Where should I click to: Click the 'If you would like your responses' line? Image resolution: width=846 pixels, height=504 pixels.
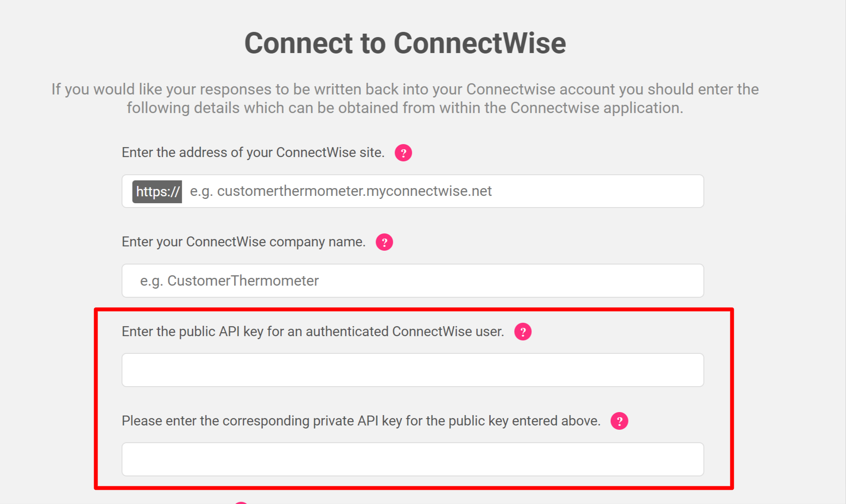pos(405,89)
